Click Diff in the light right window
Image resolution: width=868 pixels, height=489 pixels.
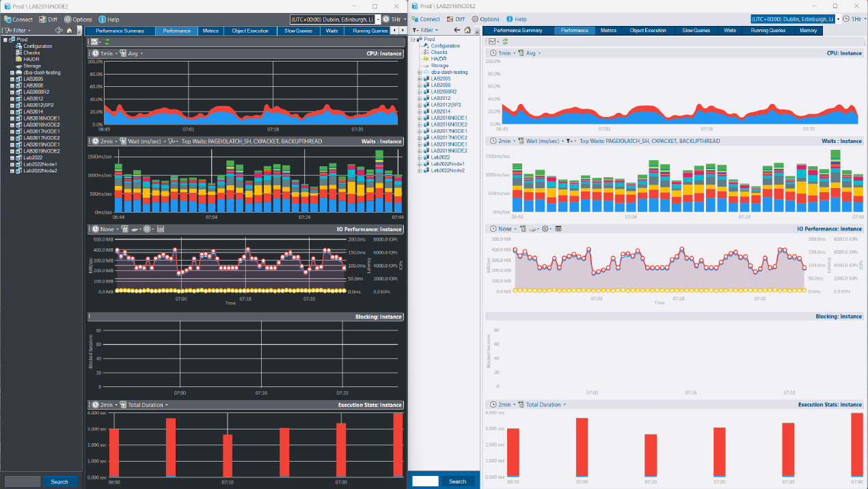[x=455, y=19]
